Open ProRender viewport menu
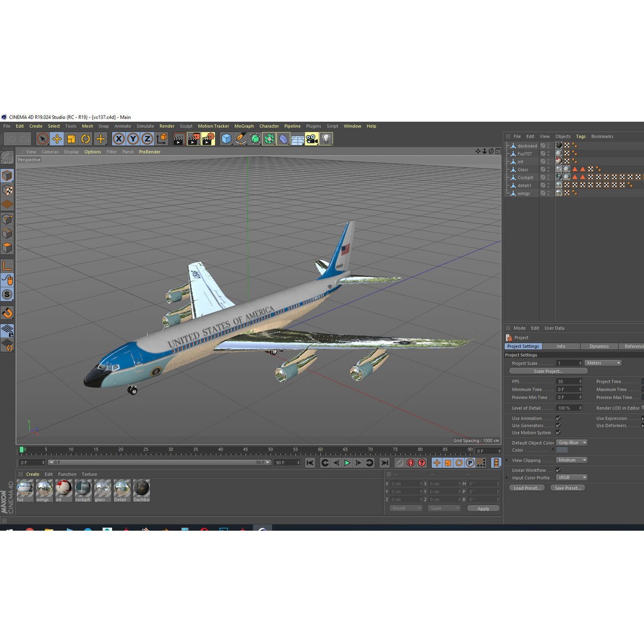644x644 pixels. coord(150,152)
